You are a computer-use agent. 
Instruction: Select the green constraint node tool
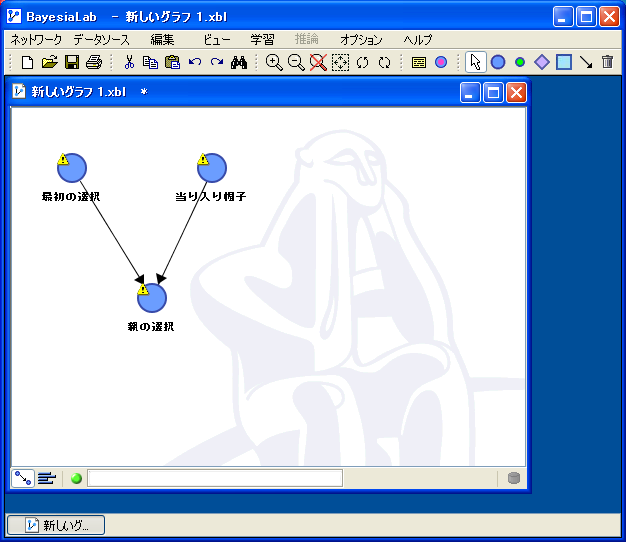pos(520,62)
